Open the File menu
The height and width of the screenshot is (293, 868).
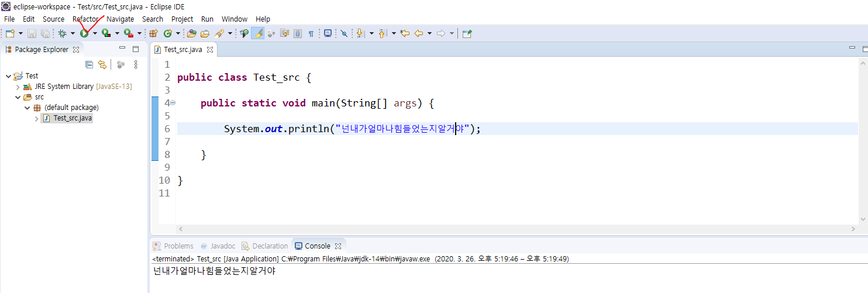coord(9,19)
